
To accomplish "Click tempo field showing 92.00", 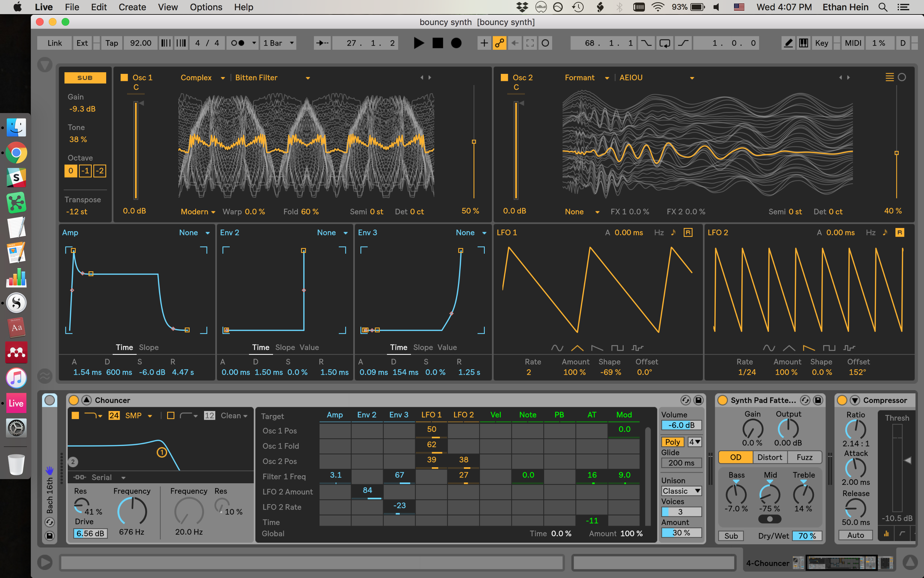I will [141, 43].
